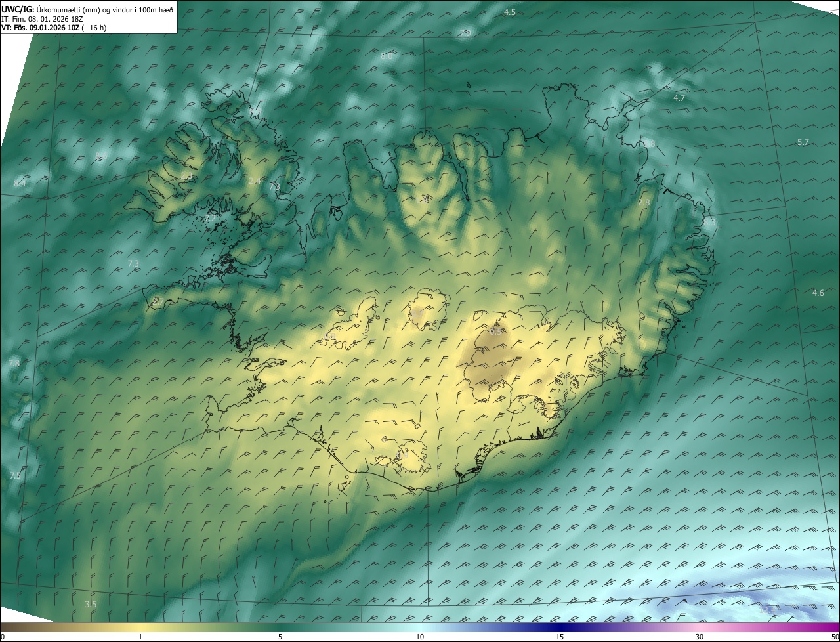Click the 'UWC/IG: Úrkomumætti (mm)' title line
This screenshot has width=840, height=642.
(87, 10)
